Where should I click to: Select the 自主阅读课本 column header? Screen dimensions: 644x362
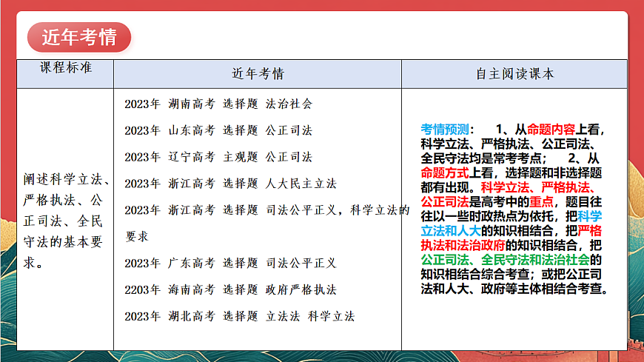pyautogui.click(x=514, y=74)
